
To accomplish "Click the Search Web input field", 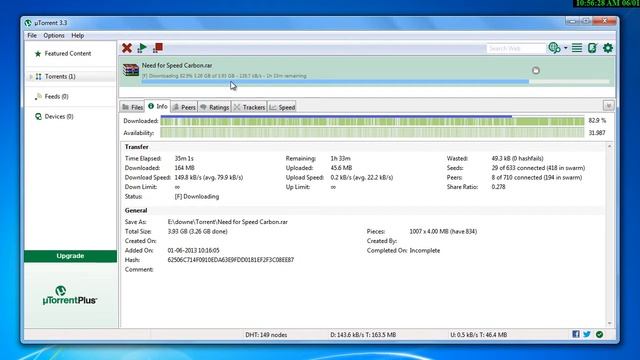I will (x=516, y=48).
